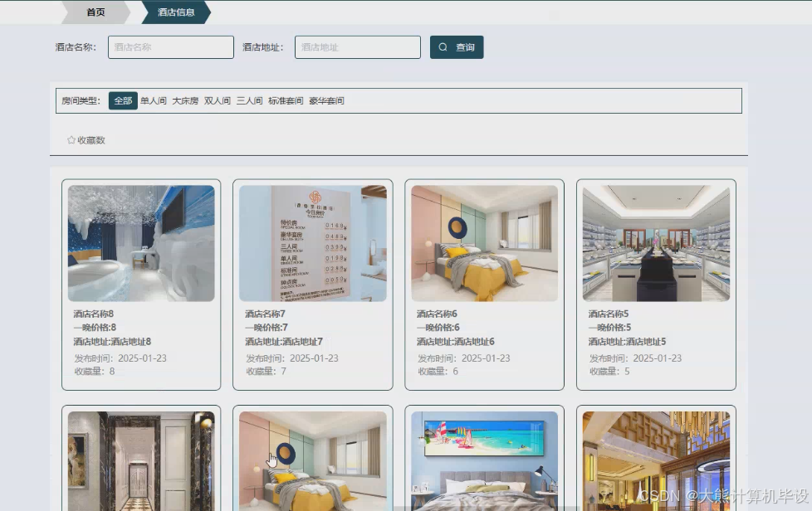
Task: Click 发布时间 in 酒店名称7 card
Action: [292, 358]
